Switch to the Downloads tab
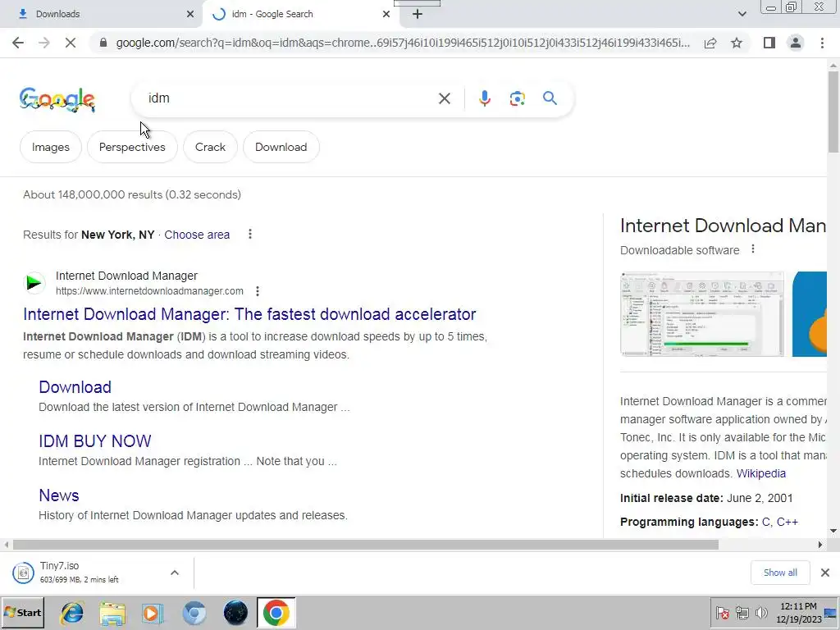Screen dimensions: 840x630 click(102, 14)
